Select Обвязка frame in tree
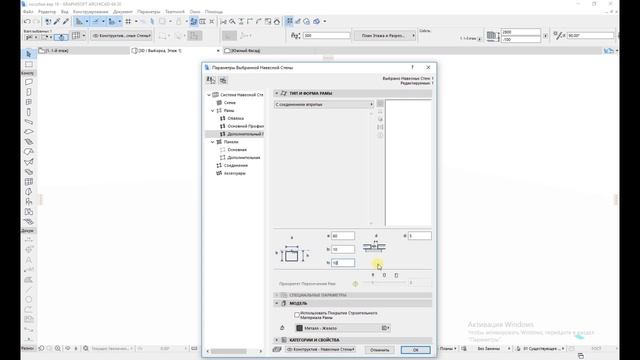The width and height of the screenshot is (640, 360). (x=236, y=118)
